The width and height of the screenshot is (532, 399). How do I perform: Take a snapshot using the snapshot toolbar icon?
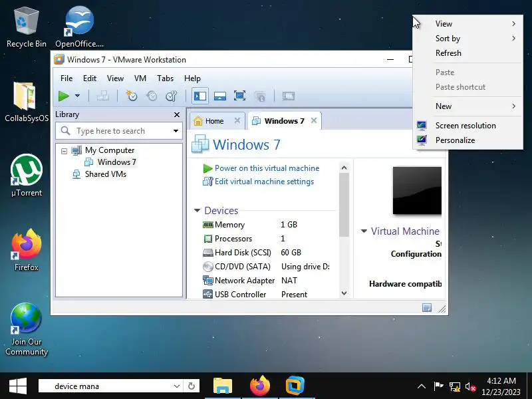point(132,96)
